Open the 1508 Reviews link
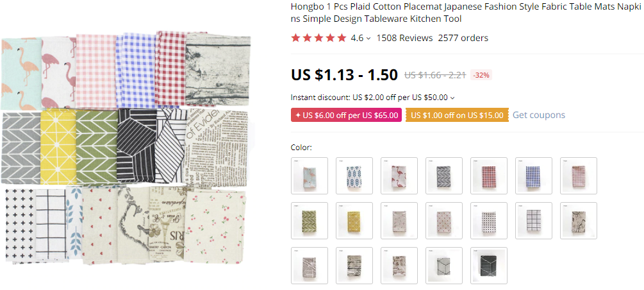Screen dimensions: 644x290 [x=404, y=38]
